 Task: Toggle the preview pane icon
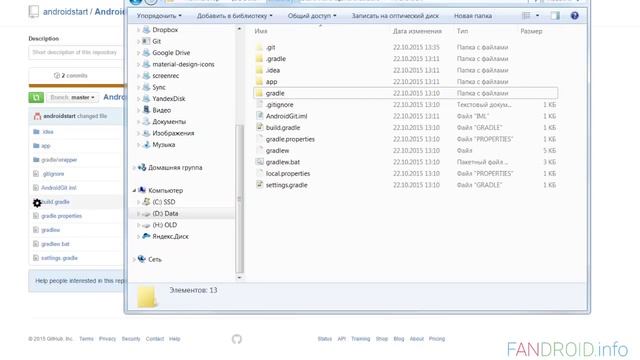coord(555,16)
